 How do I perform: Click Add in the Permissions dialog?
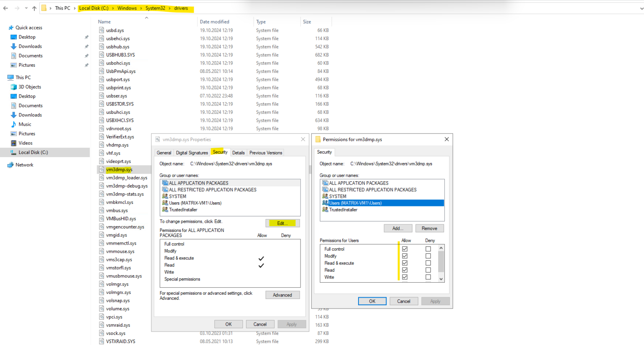click(x=397, y=228)
